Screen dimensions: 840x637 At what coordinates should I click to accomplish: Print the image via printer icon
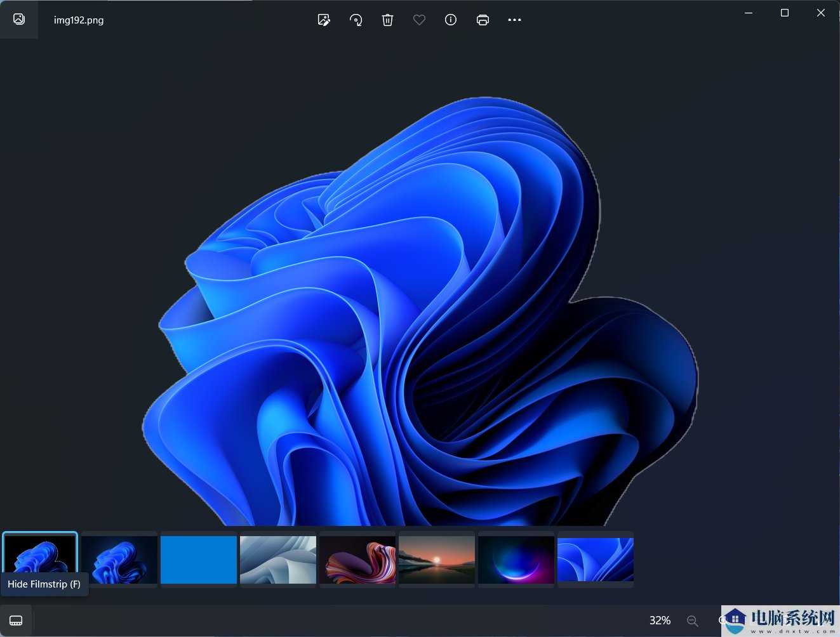[483, 20]
